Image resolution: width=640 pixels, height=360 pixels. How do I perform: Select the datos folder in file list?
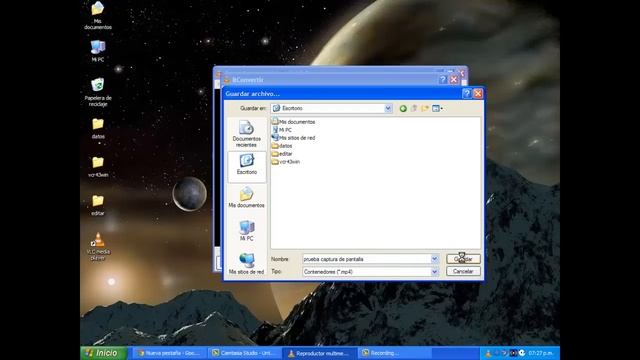[282, 146]
